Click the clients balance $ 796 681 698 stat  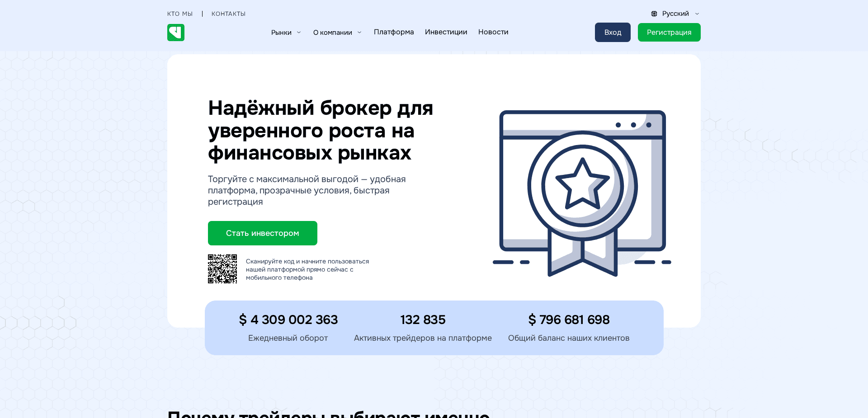click(x=569, y=319)
